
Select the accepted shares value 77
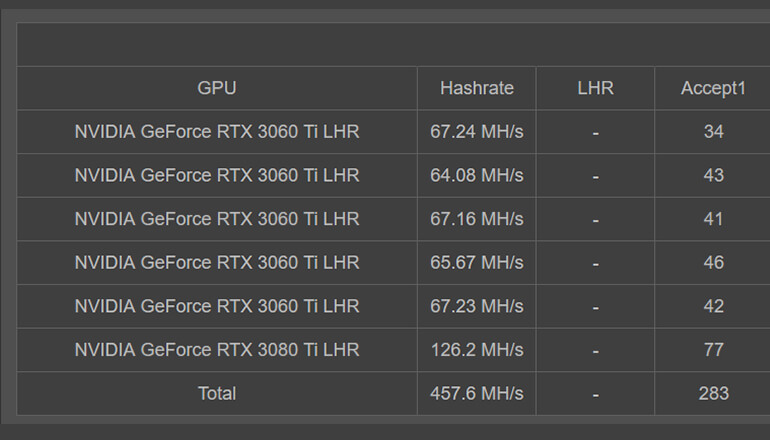pyautogui.click(x=714, y=350)
